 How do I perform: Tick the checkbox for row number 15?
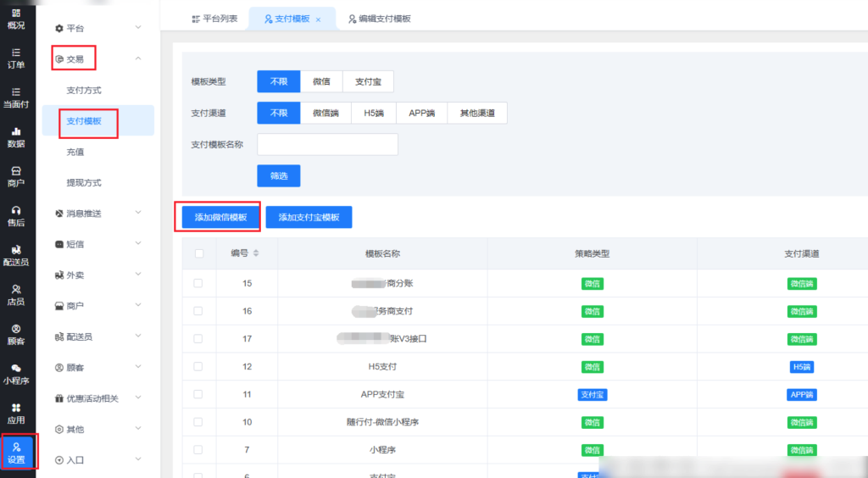198,283
